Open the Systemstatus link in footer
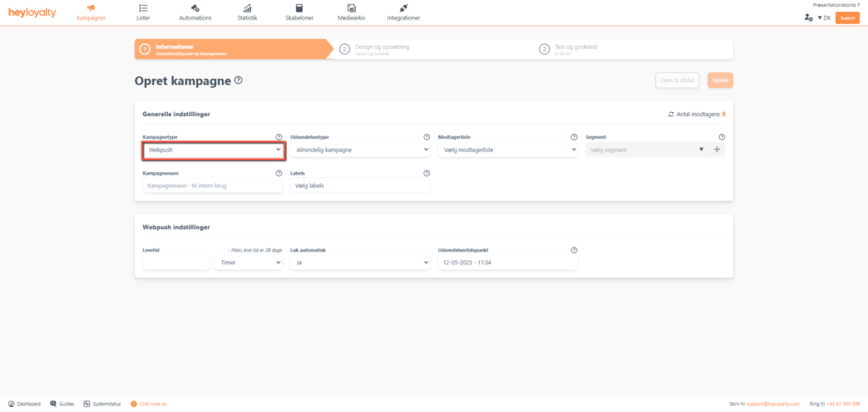 tap(103, 404)
